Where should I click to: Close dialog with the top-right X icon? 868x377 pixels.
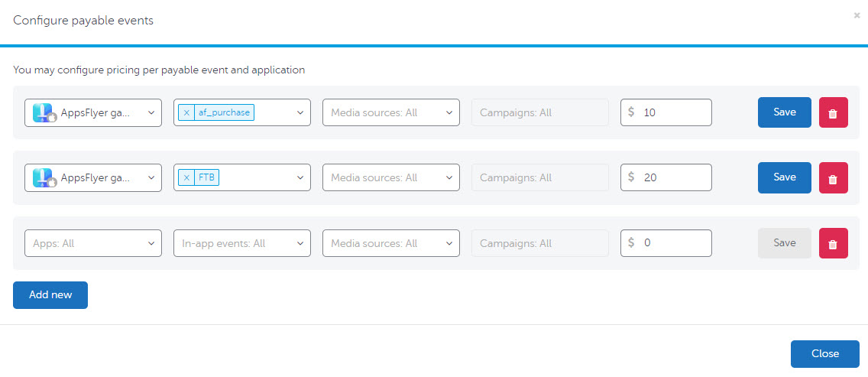[x=857, y=15]
